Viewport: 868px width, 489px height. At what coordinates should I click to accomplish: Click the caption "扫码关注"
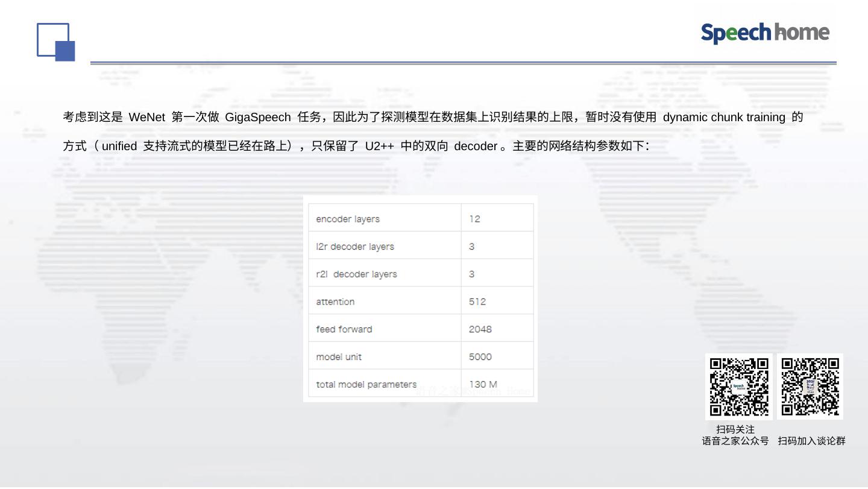point(735,429)
